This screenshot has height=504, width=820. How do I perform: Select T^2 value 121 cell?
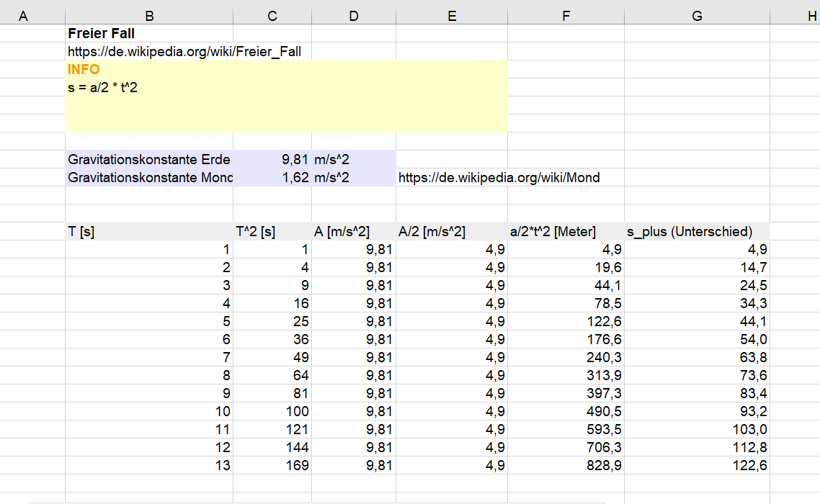[x=272, y=429]
